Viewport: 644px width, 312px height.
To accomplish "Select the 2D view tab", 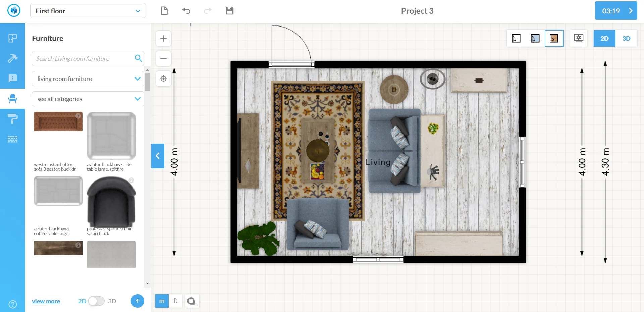I will point(604,39).
